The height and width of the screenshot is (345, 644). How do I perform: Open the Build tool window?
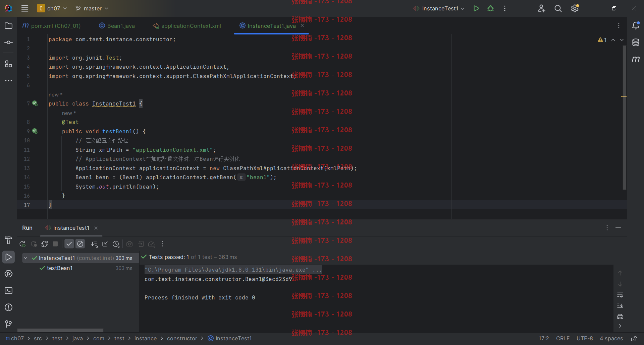click(9, 240)
